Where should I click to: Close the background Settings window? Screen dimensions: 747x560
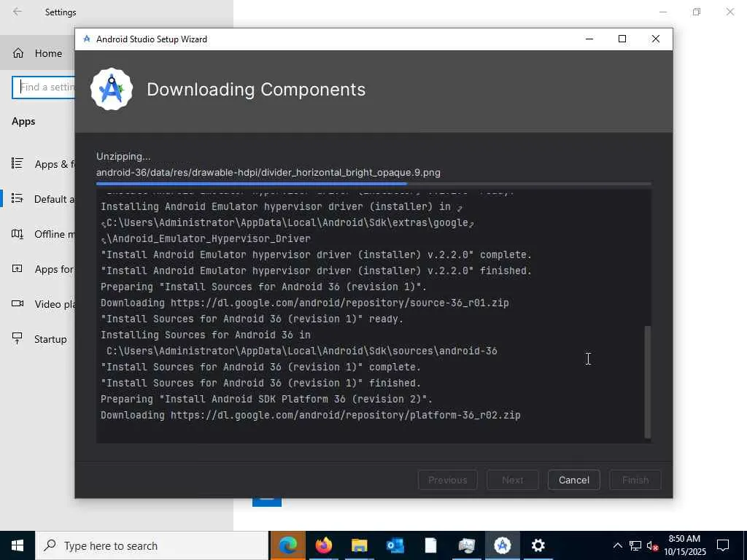pos(729,12)
